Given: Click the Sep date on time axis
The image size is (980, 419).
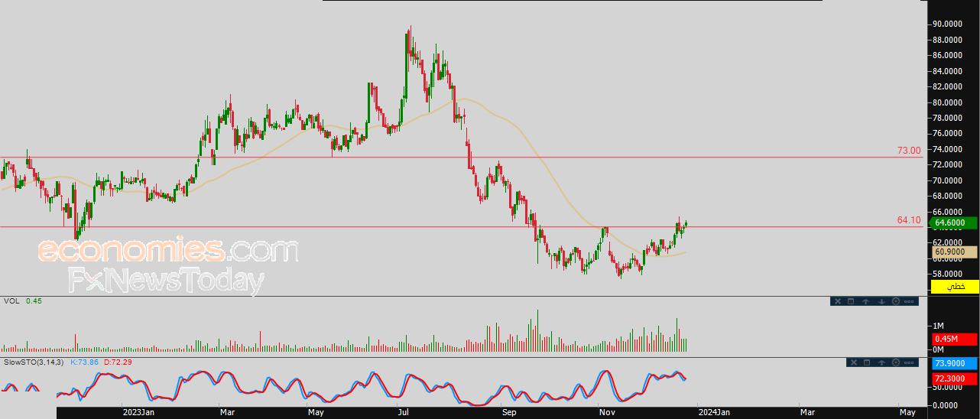Looking at the screenshot, I should [x=510, y=412].
